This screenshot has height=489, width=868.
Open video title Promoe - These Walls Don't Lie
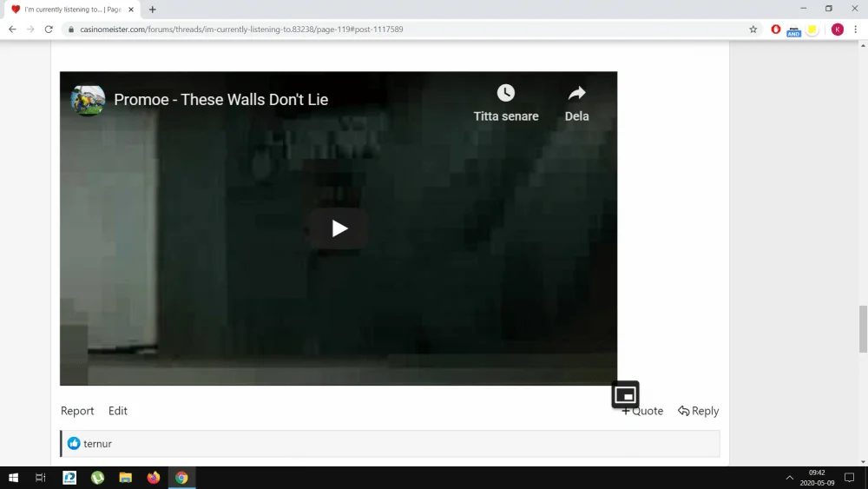pyautogui.click(x=220, y=100)
